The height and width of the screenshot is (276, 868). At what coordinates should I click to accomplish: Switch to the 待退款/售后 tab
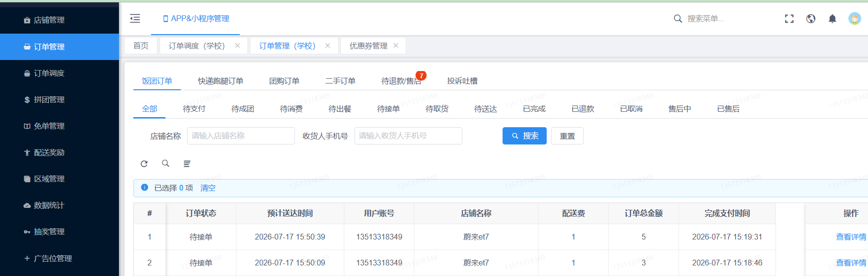click(401, 81)
